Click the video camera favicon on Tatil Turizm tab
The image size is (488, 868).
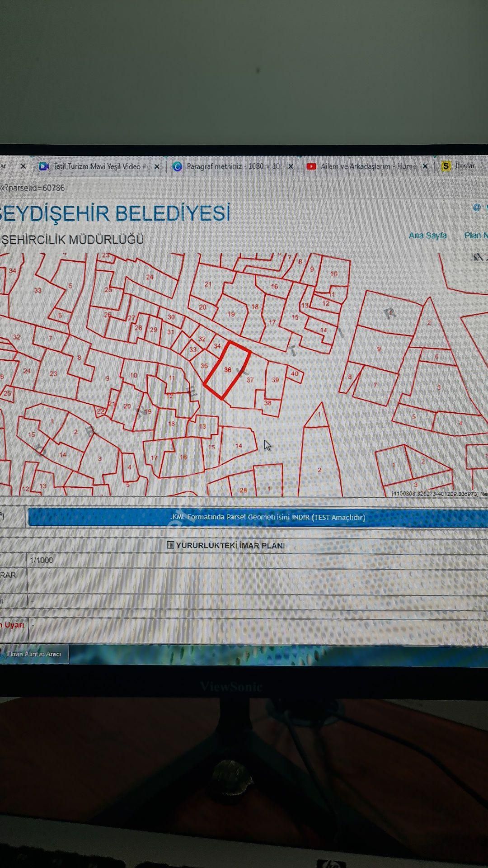tap(44, 166)
